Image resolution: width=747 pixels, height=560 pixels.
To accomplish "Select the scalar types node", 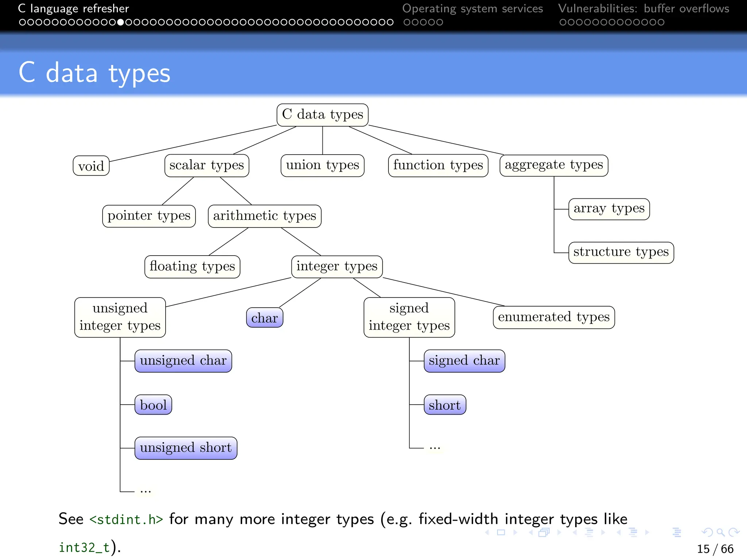I will (x=206, y=166).
